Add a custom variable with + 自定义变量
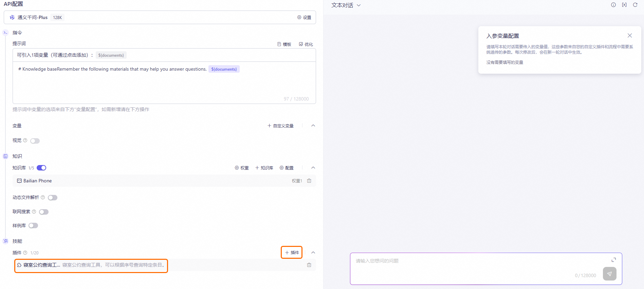Image resolution: width=644 pixels, height=289 pixels. click(280, 126)
